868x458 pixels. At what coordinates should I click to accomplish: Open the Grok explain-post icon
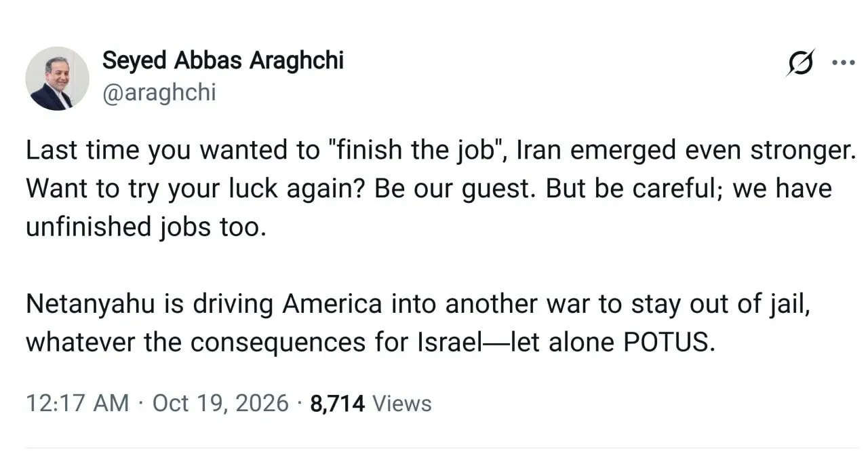800,64
